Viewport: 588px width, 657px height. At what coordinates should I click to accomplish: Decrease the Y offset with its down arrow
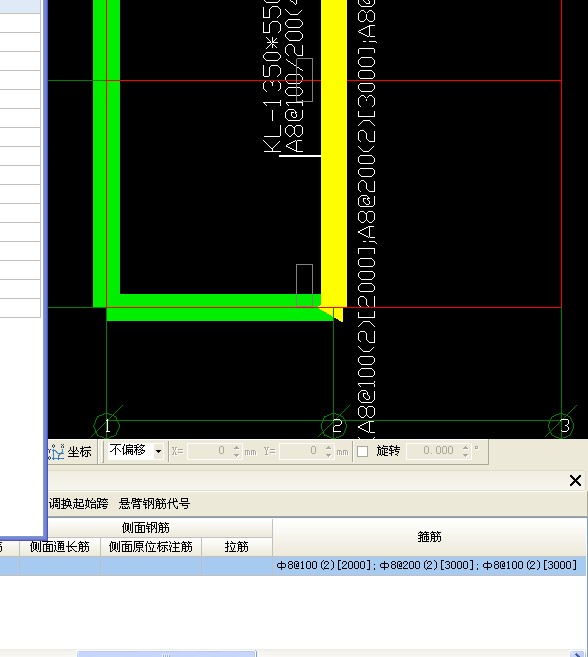[329, 455]
